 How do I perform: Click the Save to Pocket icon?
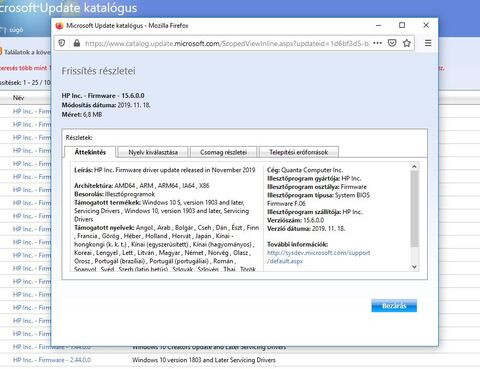[392, 43]
